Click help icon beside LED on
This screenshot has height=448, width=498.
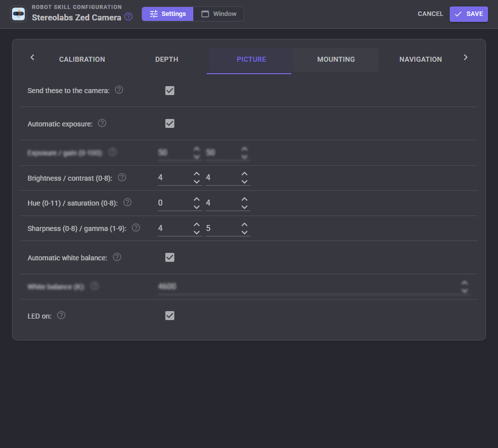click(61, 315)
